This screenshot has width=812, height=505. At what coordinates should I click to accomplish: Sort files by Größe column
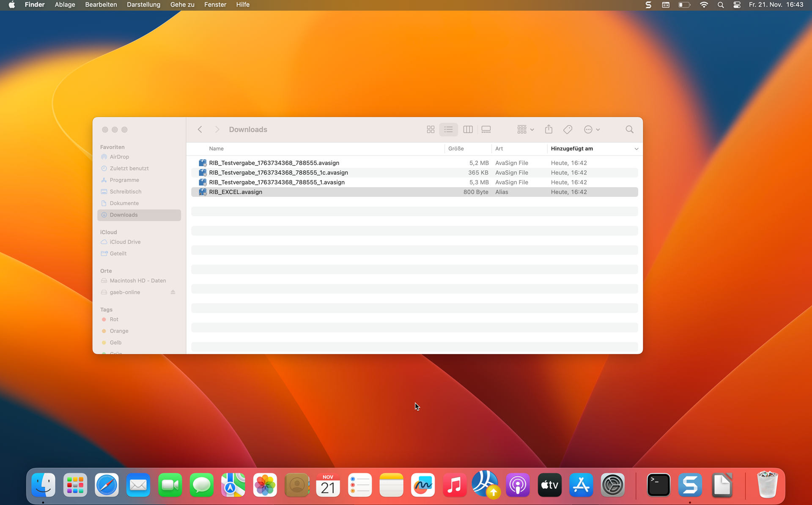coord(456,149)
